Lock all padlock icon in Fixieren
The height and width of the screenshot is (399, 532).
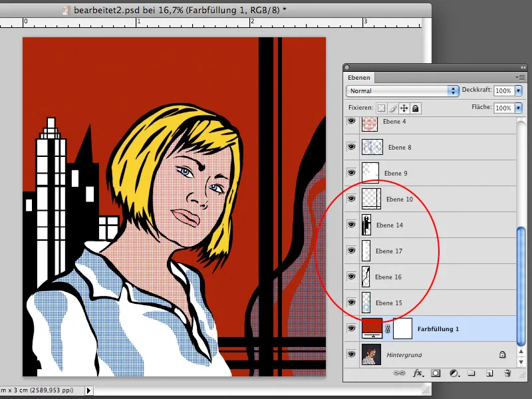point(415,108)
